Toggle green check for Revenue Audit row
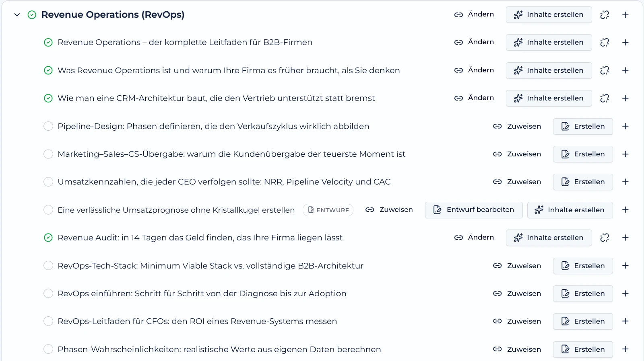The image size is (644, 361). click(48, 238)
